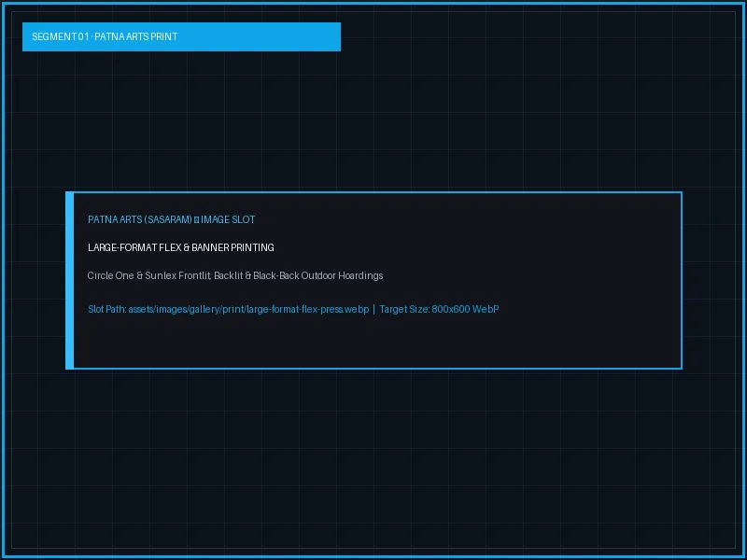Click the slot path "assets/images/gallery/print/large-format-flex-press.webp"
Viewport: 747px width, 560px height.
[x=248, y=310]
